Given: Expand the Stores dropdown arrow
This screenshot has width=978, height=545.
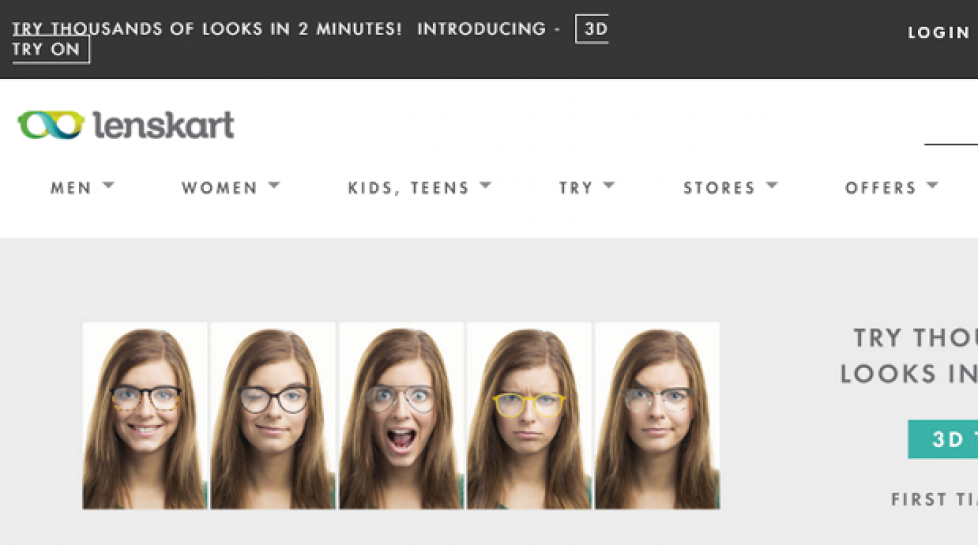Looking at the screenshot, I should tap(772, 186).
